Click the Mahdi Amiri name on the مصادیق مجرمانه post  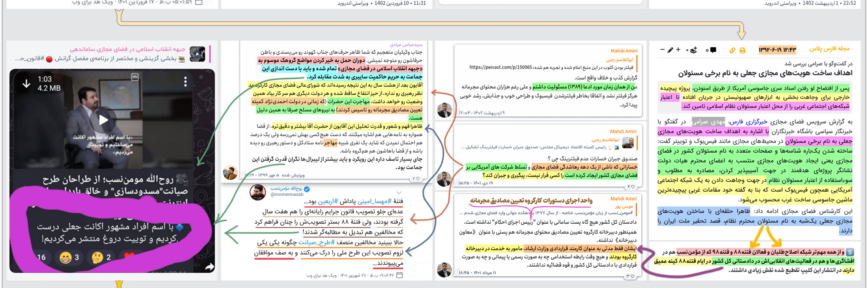click(x=623, y=198)
